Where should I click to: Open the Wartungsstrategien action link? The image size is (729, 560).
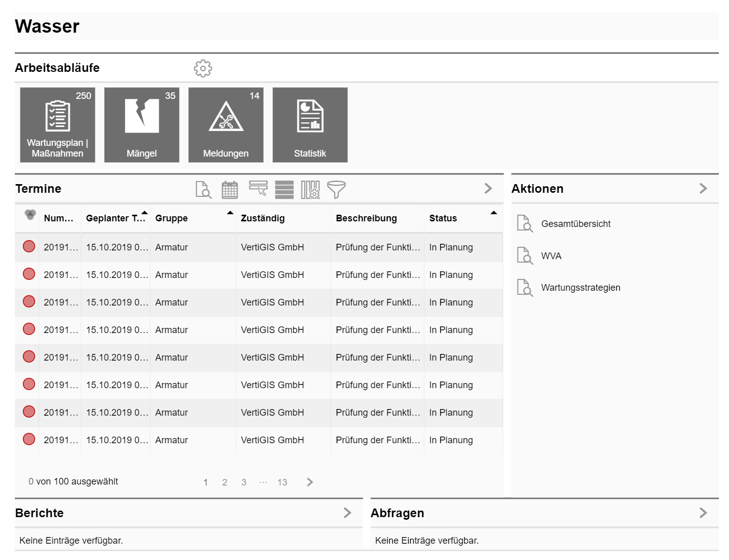tap(581, 288)
